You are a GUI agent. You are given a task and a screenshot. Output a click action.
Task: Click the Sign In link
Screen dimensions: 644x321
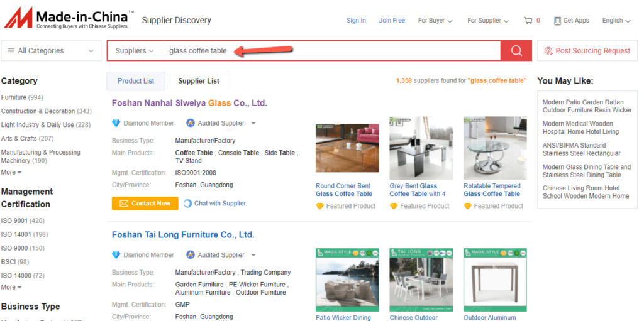tap(356, 21)
